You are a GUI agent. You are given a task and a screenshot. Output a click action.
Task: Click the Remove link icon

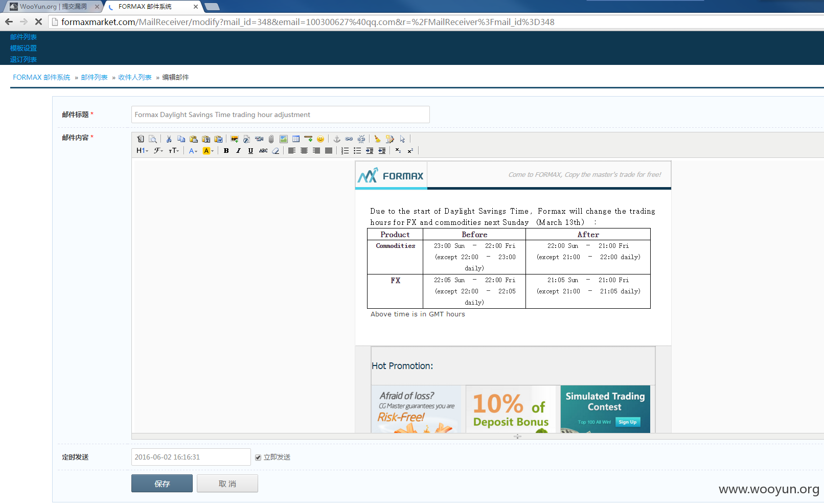[x=361, y=139]
